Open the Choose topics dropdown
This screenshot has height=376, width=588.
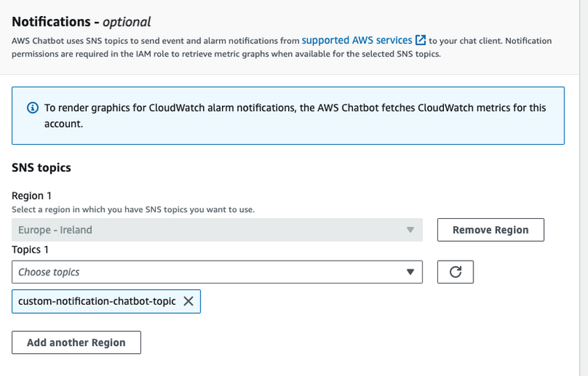[x=217, y=272]
